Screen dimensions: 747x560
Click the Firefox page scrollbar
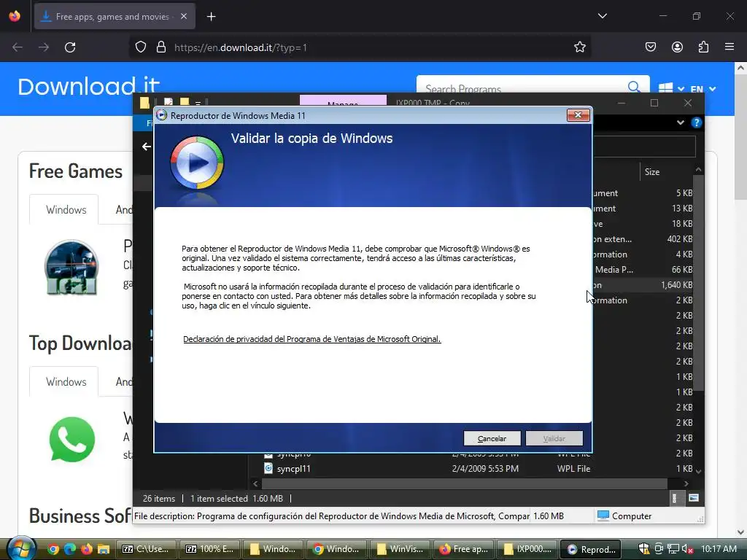click(x=740, y=138)
